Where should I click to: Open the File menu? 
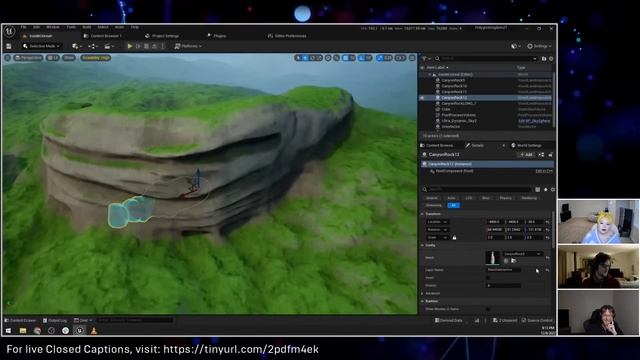24,27
